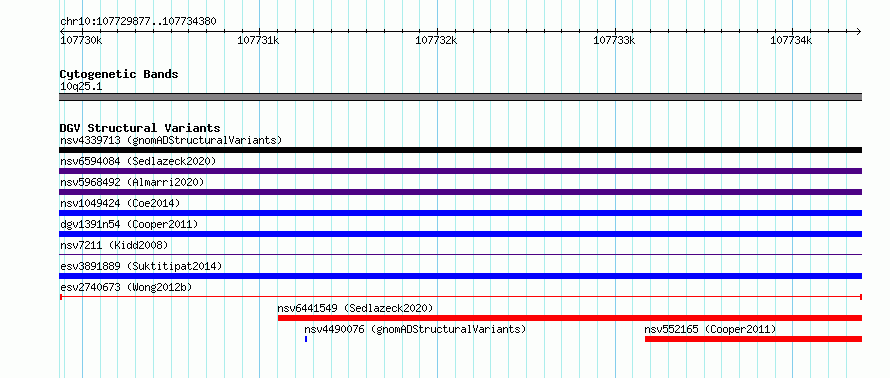Open variant nsv5968492 (Almarri2020) label
The height and width of the screenshot is (378, 890).
(132, 182)
